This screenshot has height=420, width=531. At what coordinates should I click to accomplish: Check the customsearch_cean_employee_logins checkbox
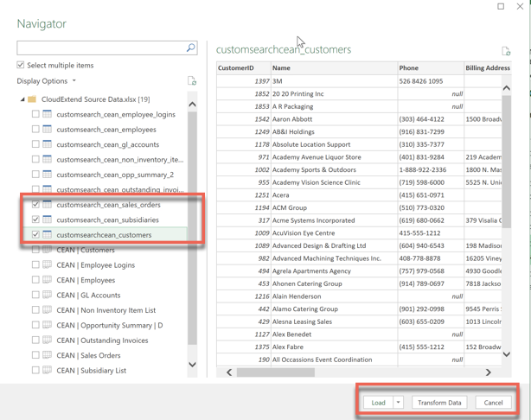pyautogui.click(x=35, y=114)
